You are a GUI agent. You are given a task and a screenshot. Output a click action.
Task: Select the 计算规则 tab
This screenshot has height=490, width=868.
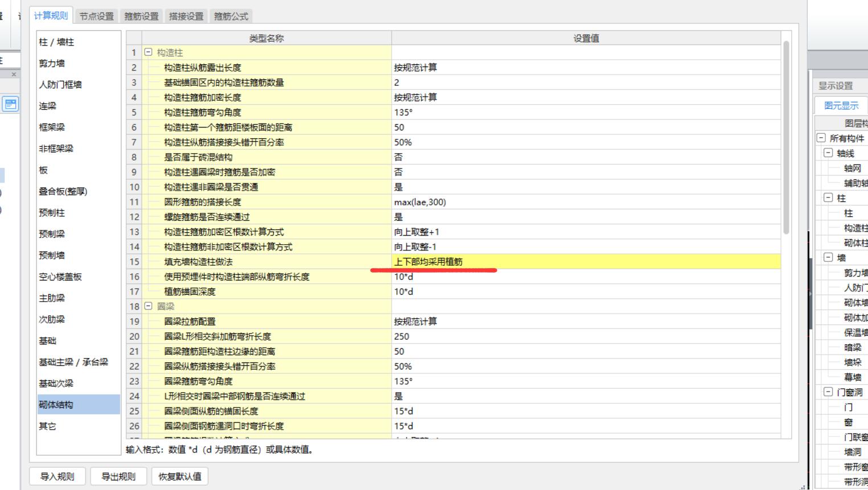pos(51,16)
